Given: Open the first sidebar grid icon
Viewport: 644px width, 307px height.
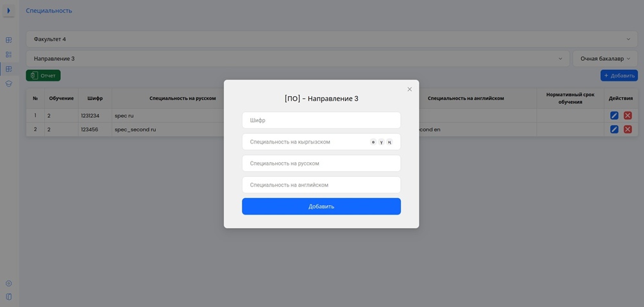Looking at the screenshot, I should [x=8, y=40].
